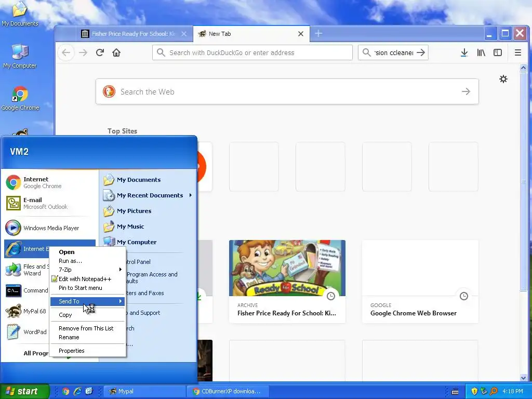The width and height of the screenshot is (532, 399).
Task: Open a new tab with plus button
Action: (x=318, y=33)
